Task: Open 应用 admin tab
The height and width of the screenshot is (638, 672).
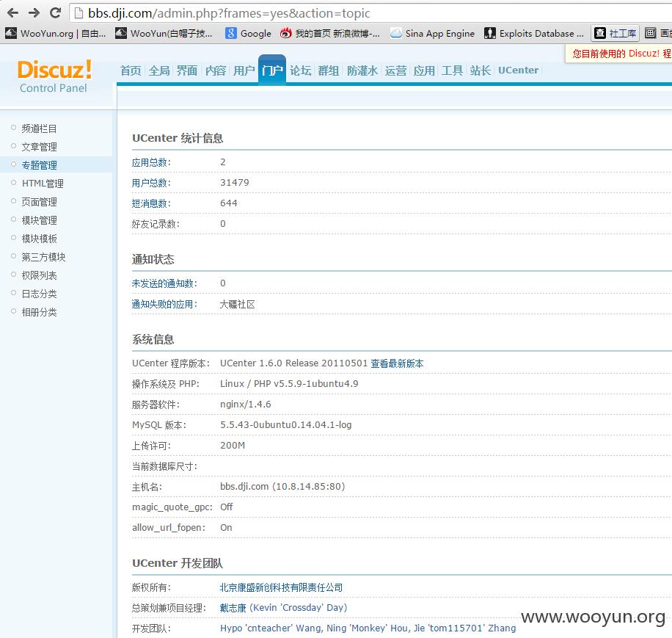Action: pos(424,70)
